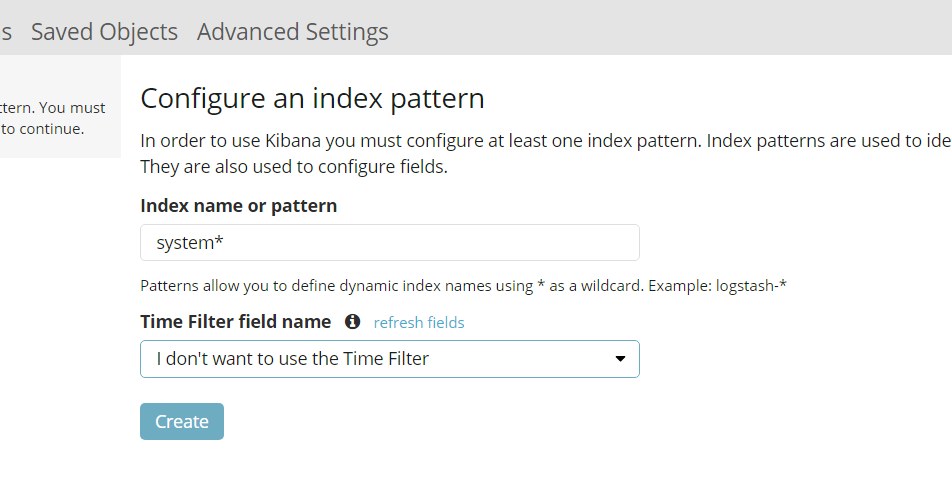
Task: Click the 'Time Filter field name' label
Action: pos(235,322)
